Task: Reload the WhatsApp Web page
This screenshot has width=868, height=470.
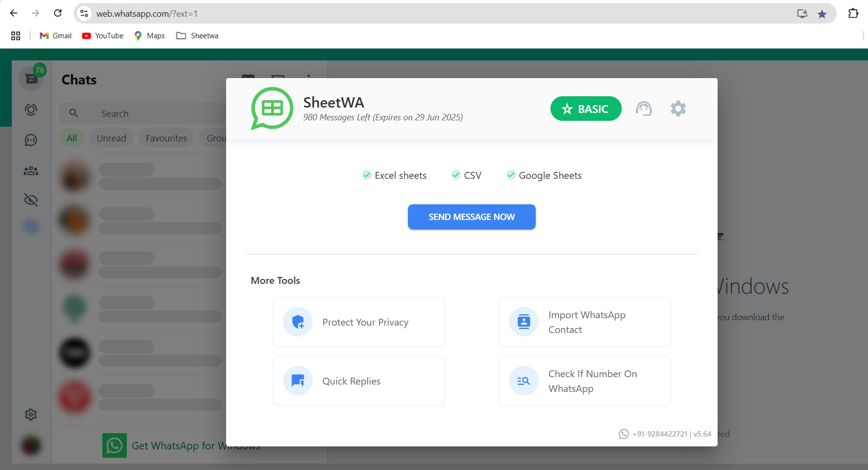Action: pyautogui.click(x=58, y=13)
